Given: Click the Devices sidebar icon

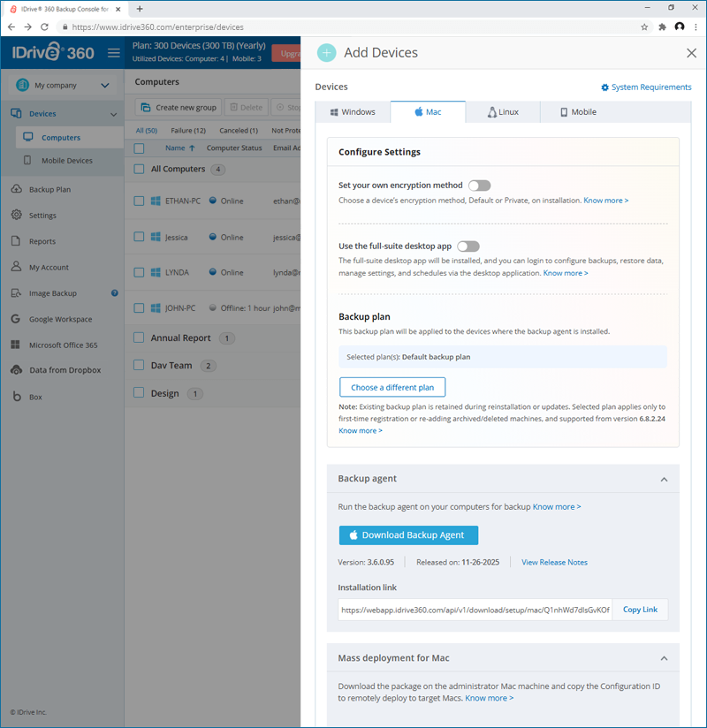Looking at the screenshot, I should [16, 113].
